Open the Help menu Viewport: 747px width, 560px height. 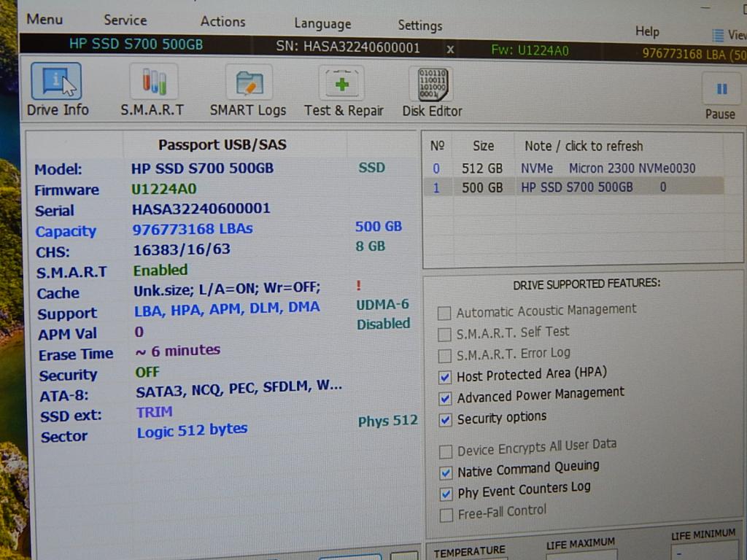[647, 31]
